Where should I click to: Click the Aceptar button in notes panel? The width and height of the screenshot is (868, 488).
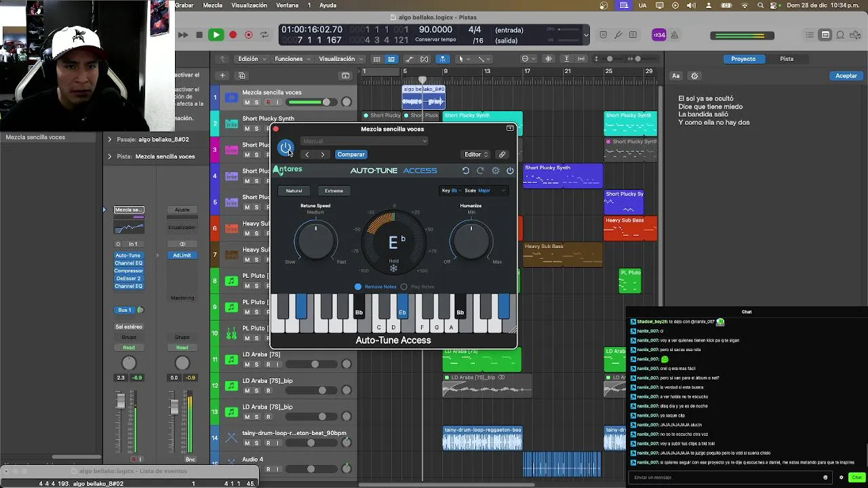846,76
